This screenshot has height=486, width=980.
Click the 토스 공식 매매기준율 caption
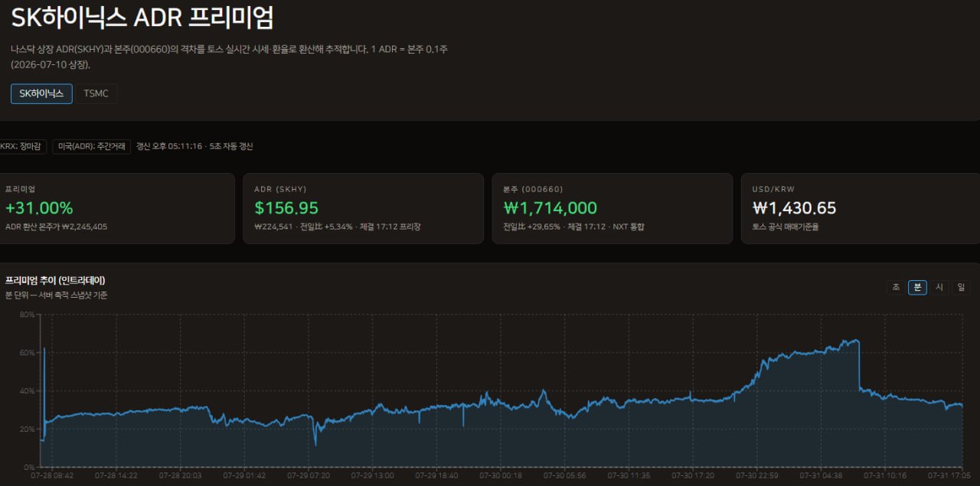786,227
